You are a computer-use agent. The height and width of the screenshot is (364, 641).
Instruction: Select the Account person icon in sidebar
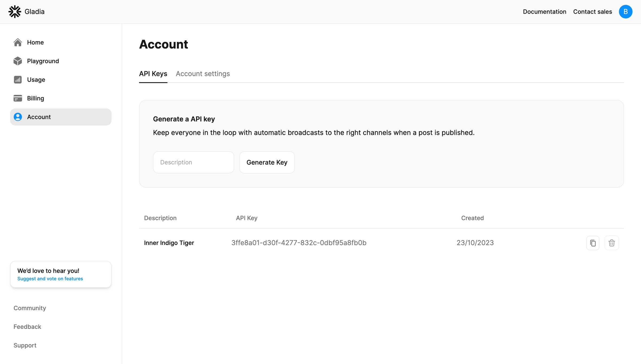point(18,117)
